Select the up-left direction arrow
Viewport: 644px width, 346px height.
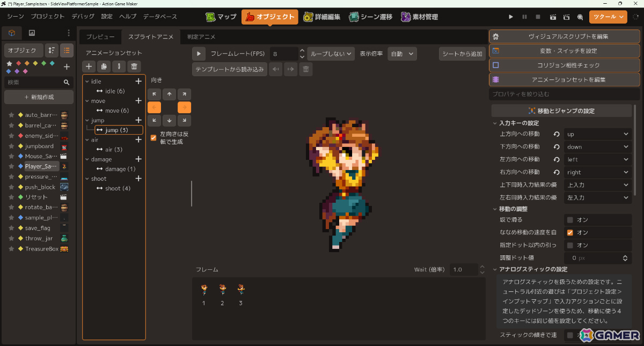tap(154, 94)
